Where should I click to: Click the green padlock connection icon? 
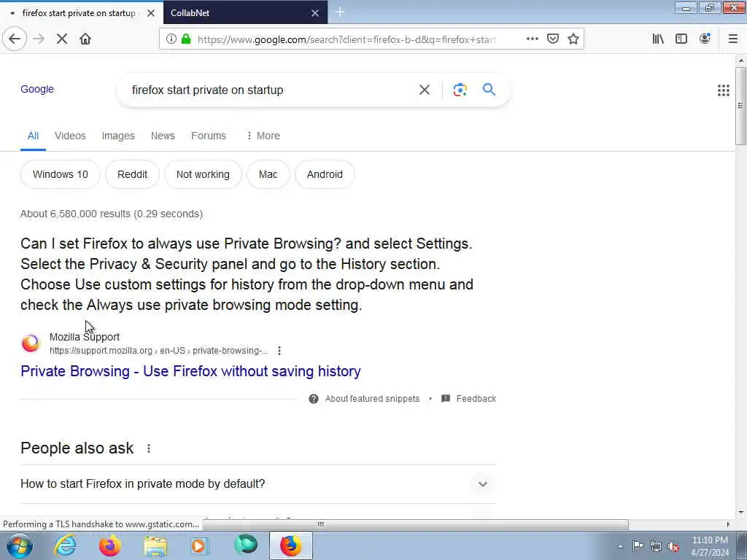click(186, 39)
